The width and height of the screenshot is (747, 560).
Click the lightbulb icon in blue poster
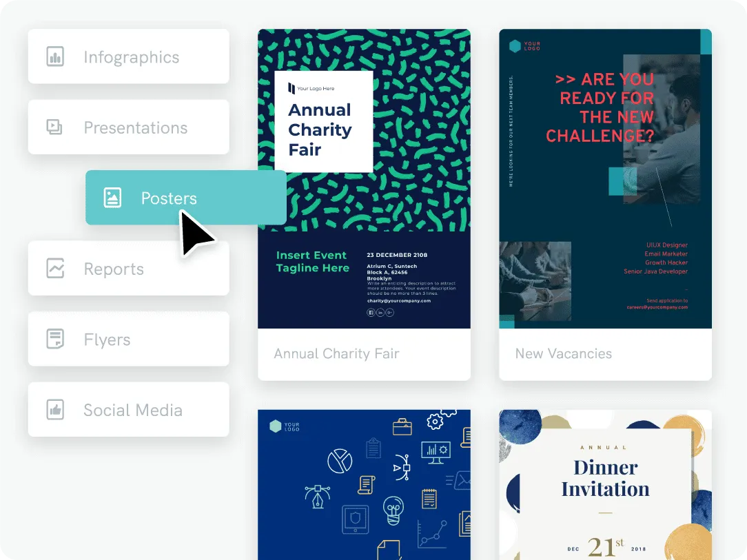click(393, 510)
